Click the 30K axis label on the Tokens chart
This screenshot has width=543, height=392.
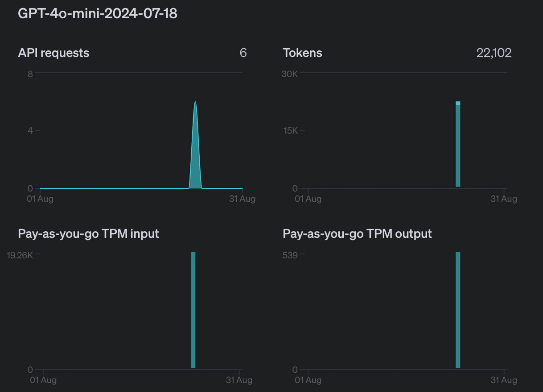(x=290, y=73)
